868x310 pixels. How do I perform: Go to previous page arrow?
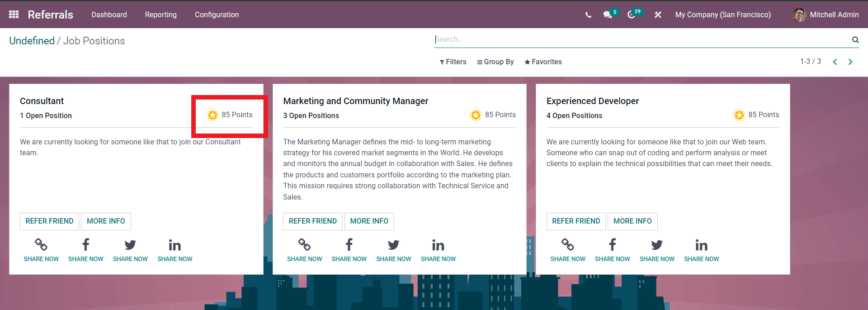pos(835,62)
